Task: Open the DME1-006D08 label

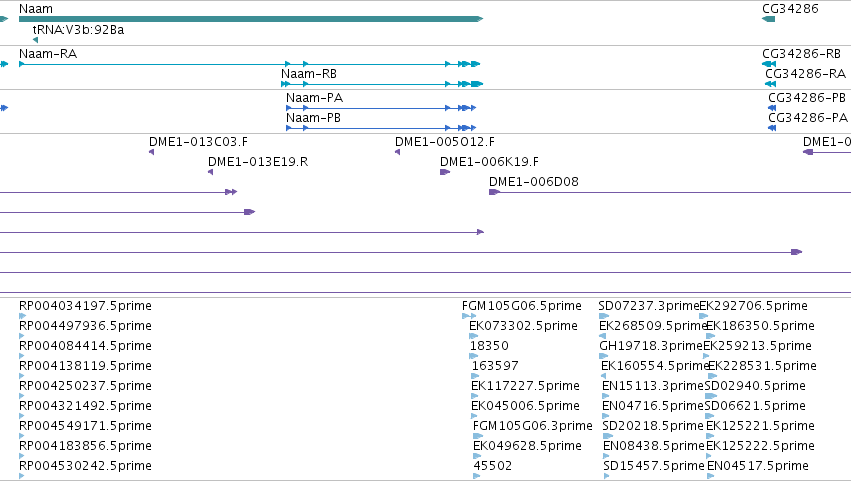Action: 534,182
